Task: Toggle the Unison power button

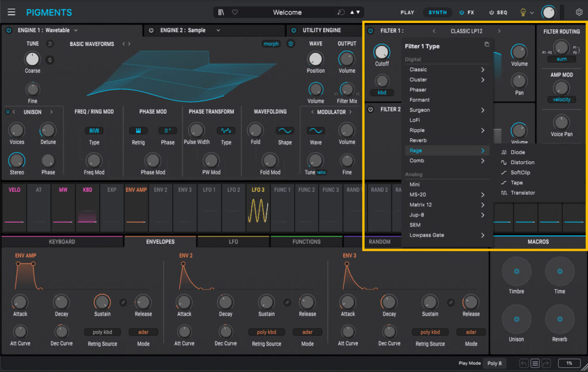Action: (7, 112)
